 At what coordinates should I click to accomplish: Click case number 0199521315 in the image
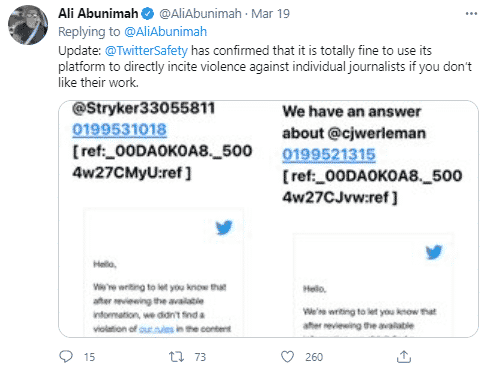329,154
